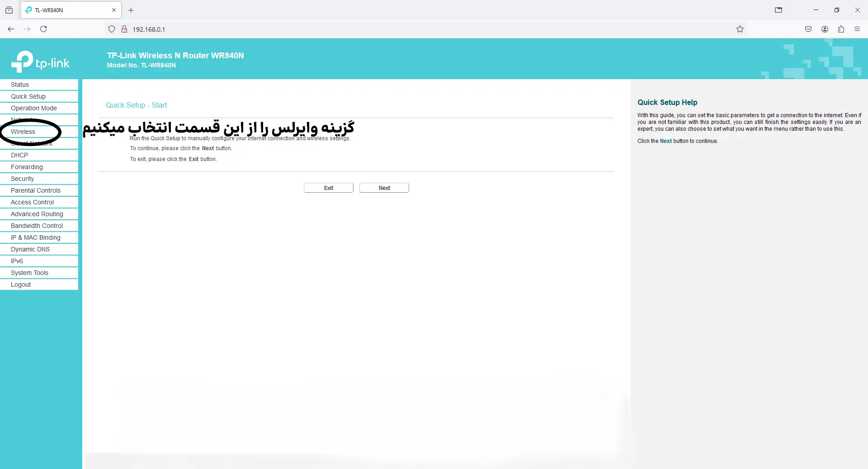Open the DHCP settings
868x469 pixels.
[x=39, y=155]
